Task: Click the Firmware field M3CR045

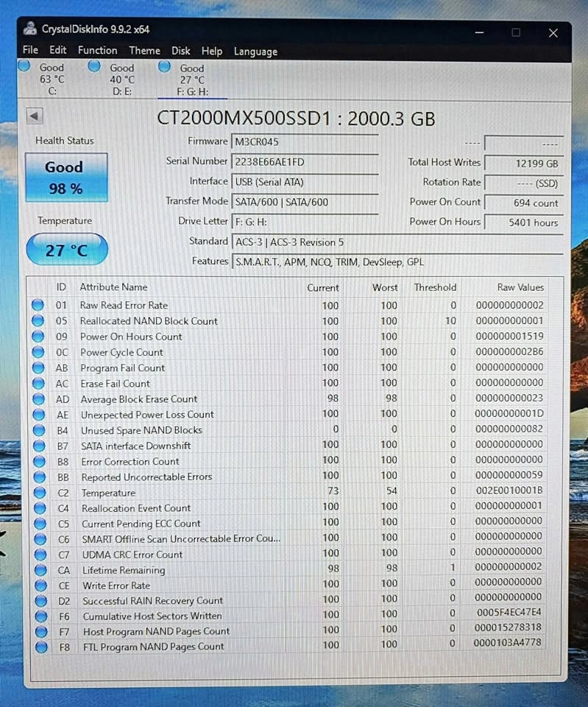Action: (305, 141)
